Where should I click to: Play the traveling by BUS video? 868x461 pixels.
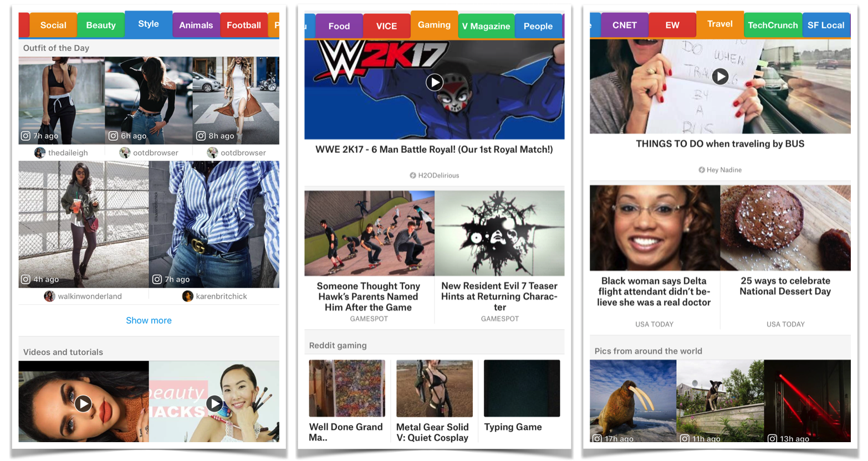point(720,76)
